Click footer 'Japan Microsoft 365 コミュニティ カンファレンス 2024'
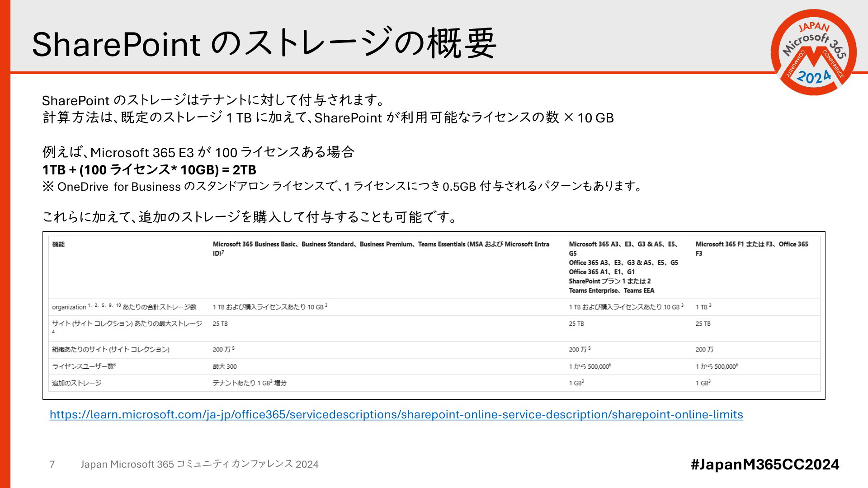This screenshot has height=488, width=868. pyautogui.click(x=199, y=464)
